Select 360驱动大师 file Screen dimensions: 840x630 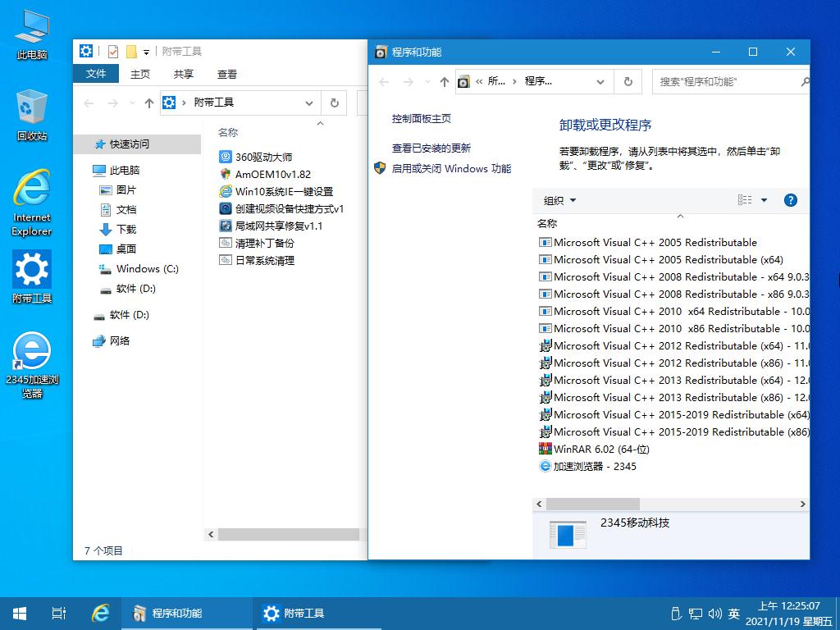click(x=256, y=157)
